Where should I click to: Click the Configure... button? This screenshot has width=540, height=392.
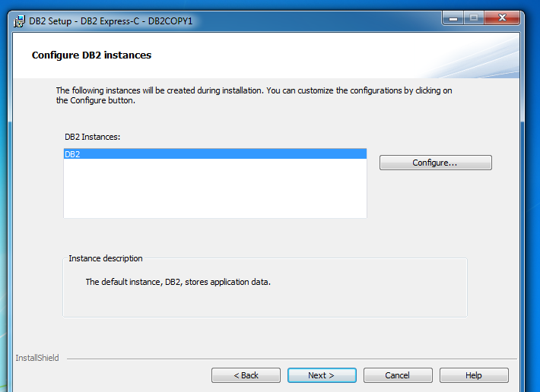tap(435, 163)
